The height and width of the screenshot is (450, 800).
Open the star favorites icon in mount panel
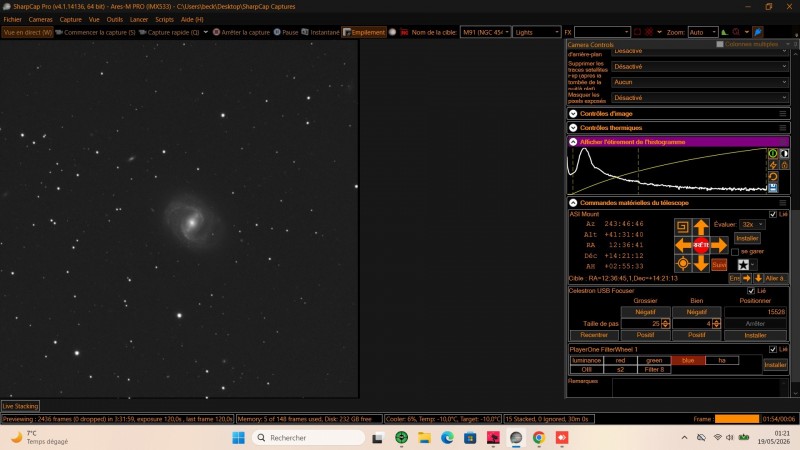point(743,265)
